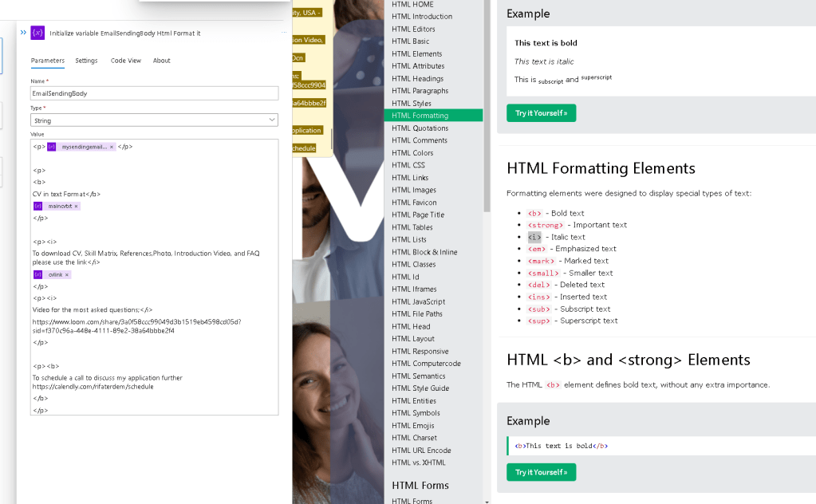Screen dimensions: 816x504
Task: Go to HTML Basic tutorial
Action: (411, 41)
